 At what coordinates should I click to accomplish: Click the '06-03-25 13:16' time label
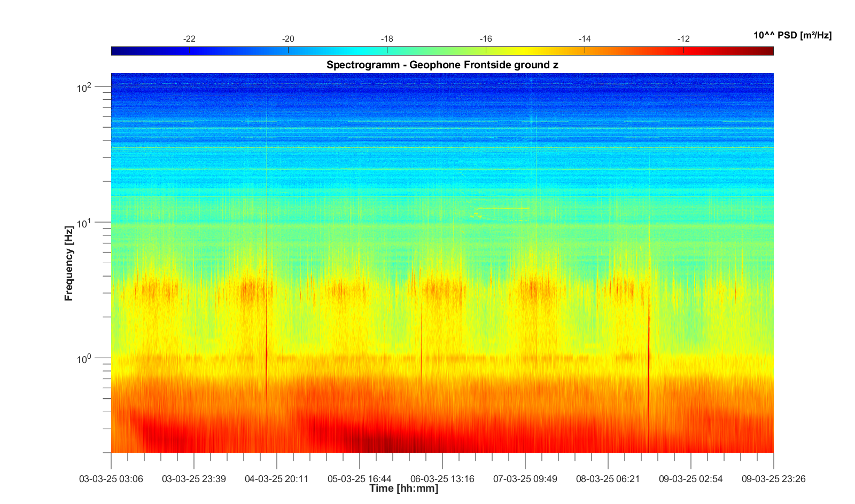(442, 479)
